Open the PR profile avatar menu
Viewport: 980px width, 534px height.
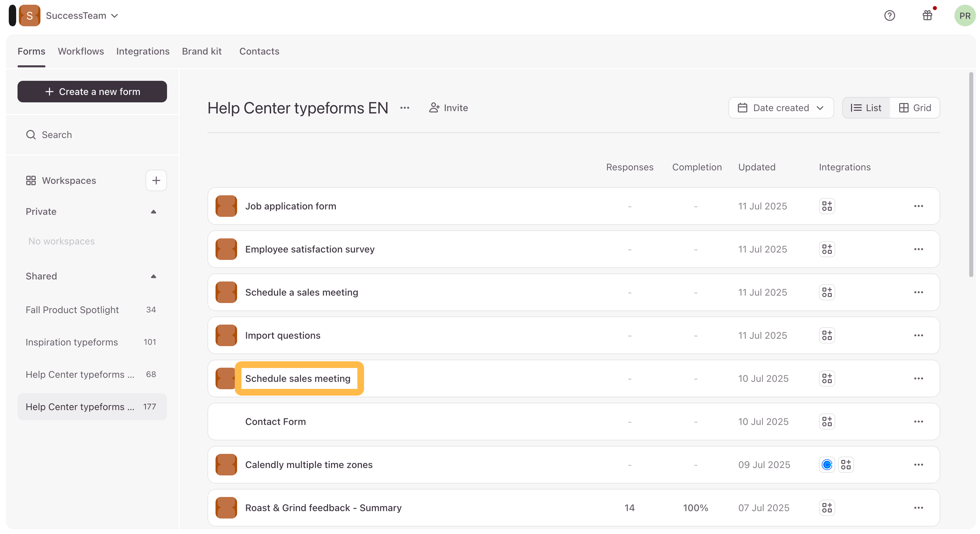click(x=965, y=15)
